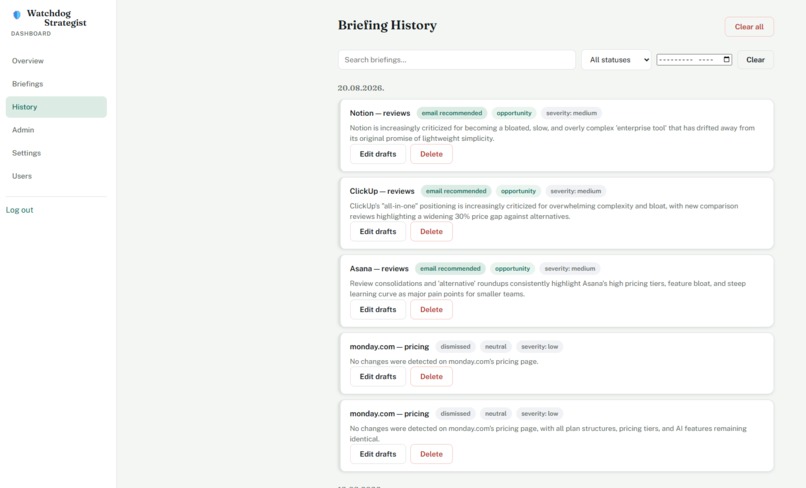806x488 pixels.
Task: Open the calendar picker icon in date field
Action: [x=726, y=59]
